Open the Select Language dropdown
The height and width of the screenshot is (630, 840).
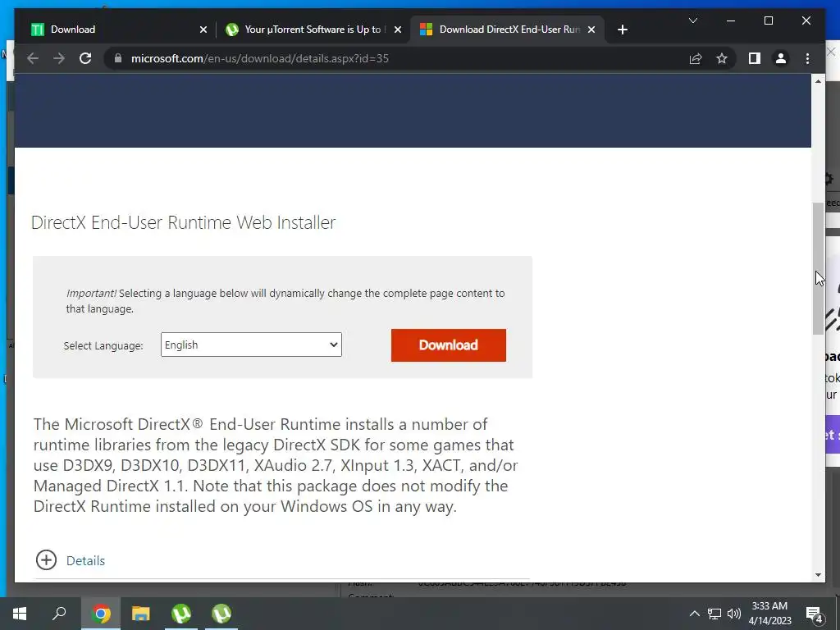251,345
